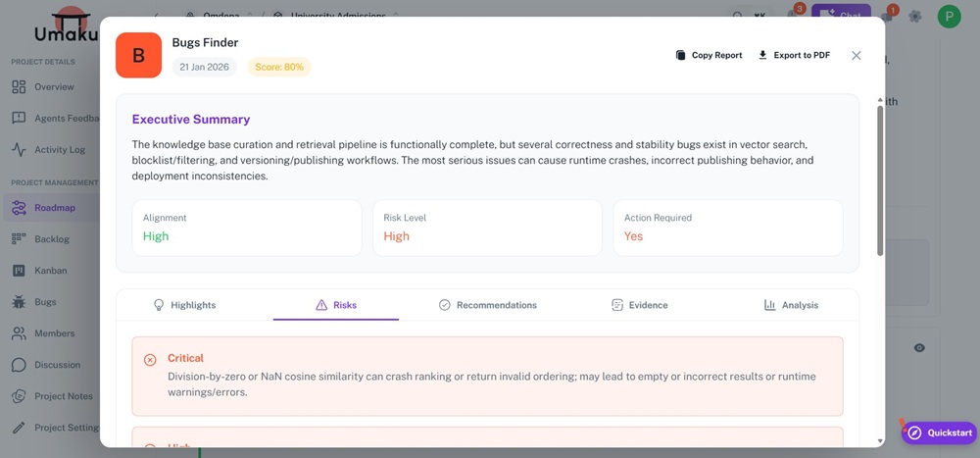Click the Export to PDF download icon
This screenshot has width=980, height=458.
coord(762,55)
